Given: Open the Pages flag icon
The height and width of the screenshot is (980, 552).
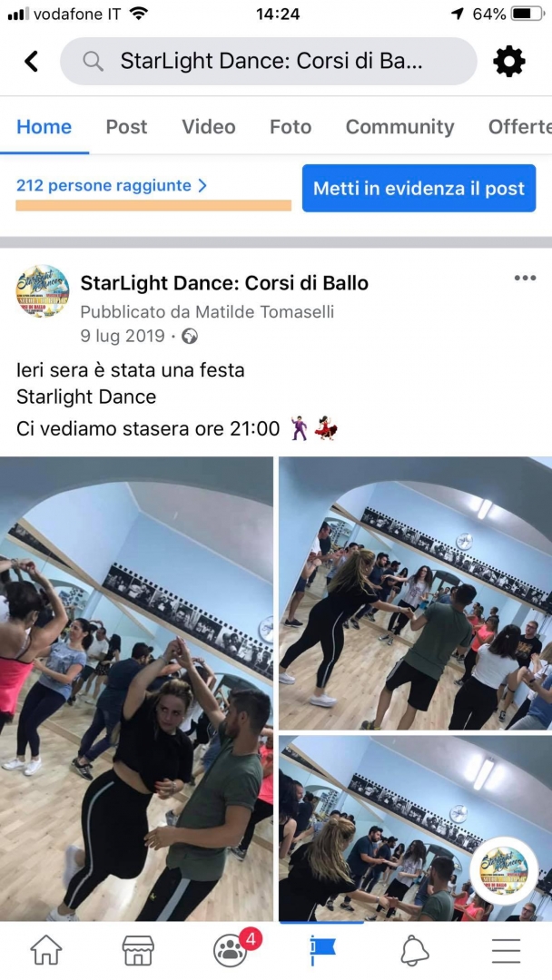Looking at the screenshot, I should pyautogui.click(x=322, y=950).
